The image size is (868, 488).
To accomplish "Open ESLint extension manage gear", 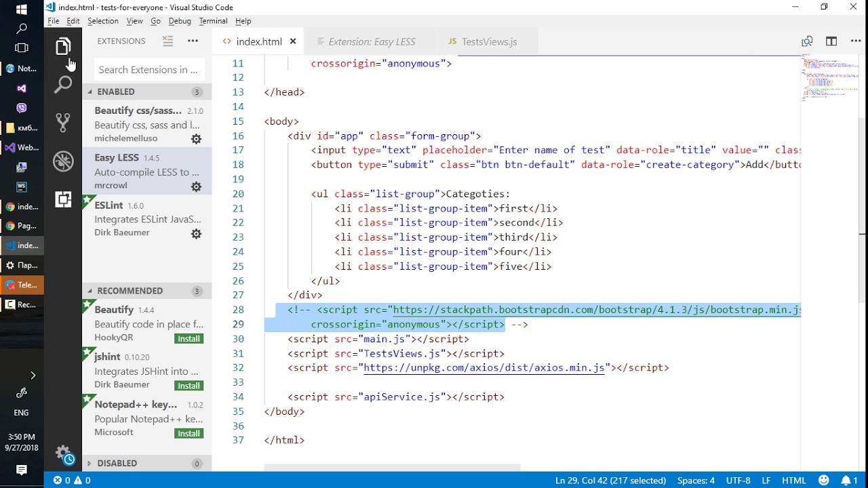I will click(196, 234).
